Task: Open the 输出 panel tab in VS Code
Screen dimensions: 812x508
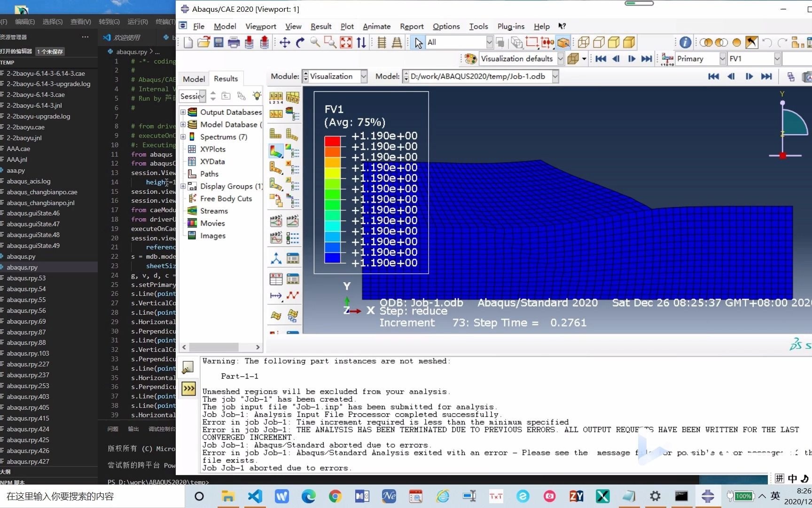Action: [133, 429]
